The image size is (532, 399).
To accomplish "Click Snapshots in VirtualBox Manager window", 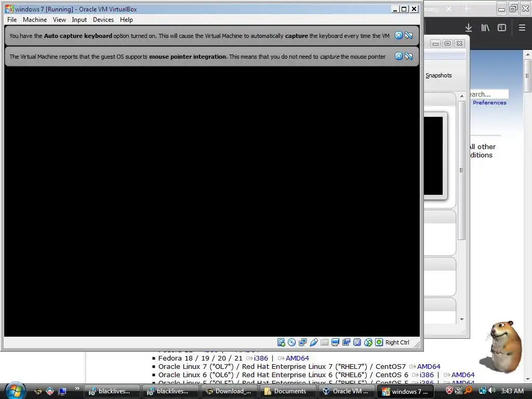I will click(438, 75).
